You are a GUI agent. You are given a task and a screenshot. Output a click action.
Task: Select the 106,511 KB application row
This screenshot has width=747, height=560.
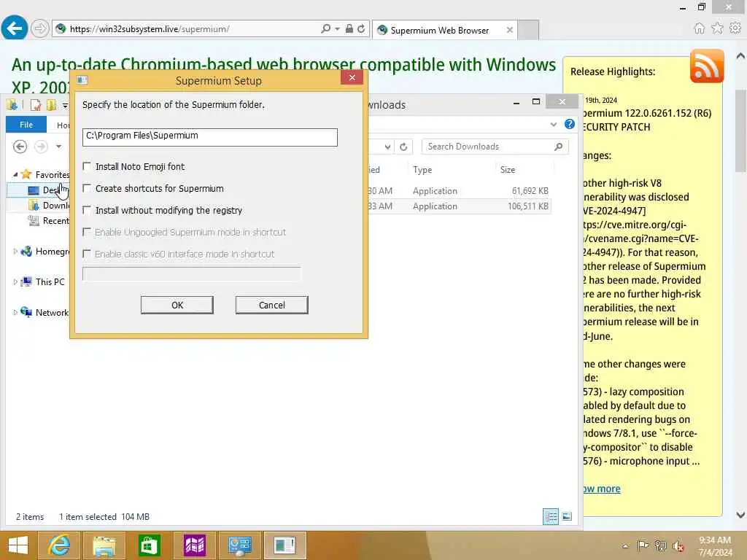(x=459, y=206)
